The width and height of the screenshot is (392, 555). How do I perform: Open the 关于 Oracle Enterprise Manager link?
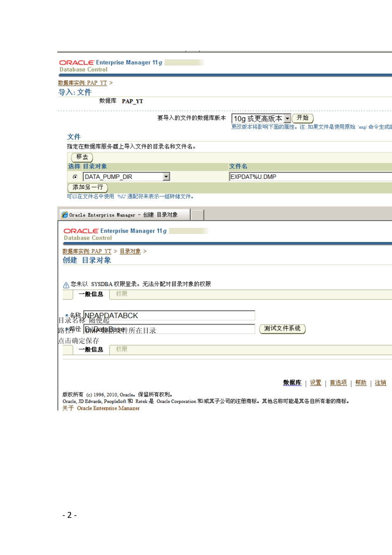pyautogui.click(x=101, y=408)
